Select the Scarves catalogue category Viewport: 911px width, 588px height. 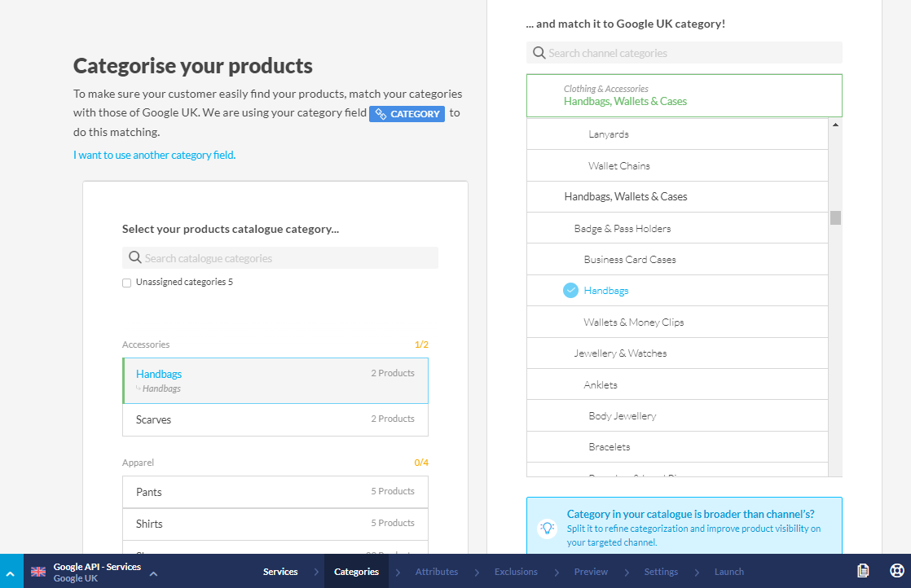(275, 419)
